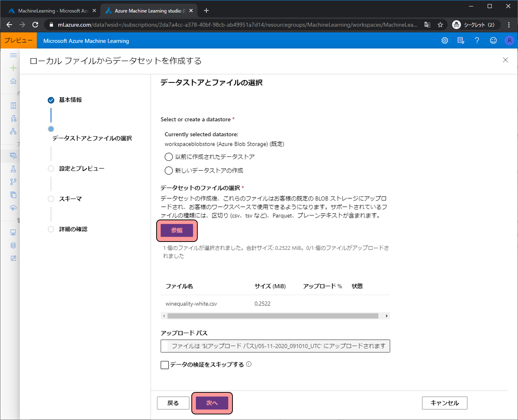Screen dimensions: 518x420
Task: Open the settings gear in Azure header
Action: (444, 41)
